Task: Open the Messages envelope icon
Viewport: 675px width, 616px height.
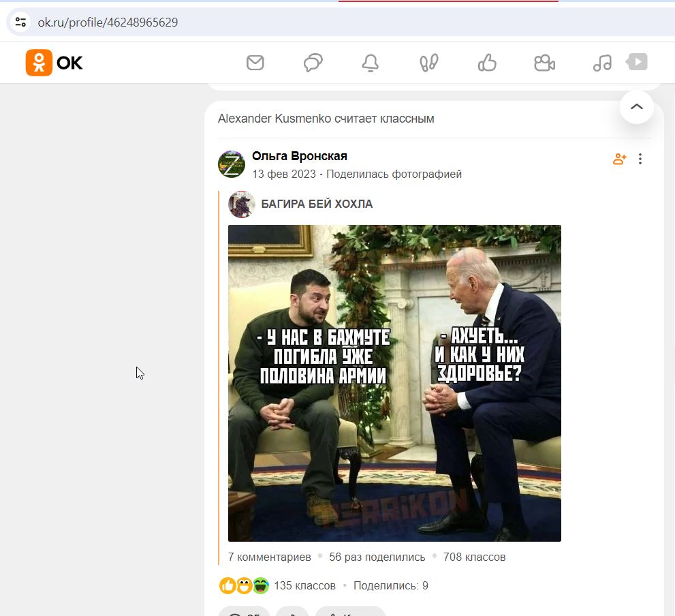Action: point(255,63)
